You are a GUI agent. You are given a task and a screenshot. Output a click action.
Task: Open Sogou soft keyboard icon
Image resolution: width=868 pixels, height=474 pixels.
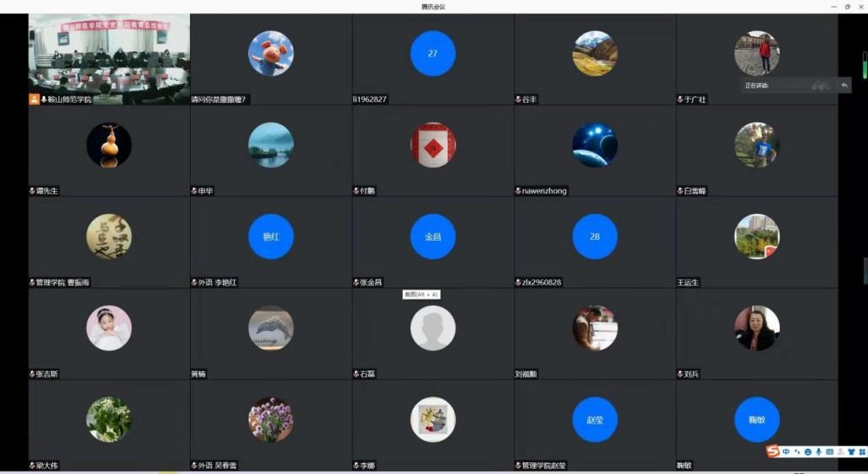coord(829,452)
